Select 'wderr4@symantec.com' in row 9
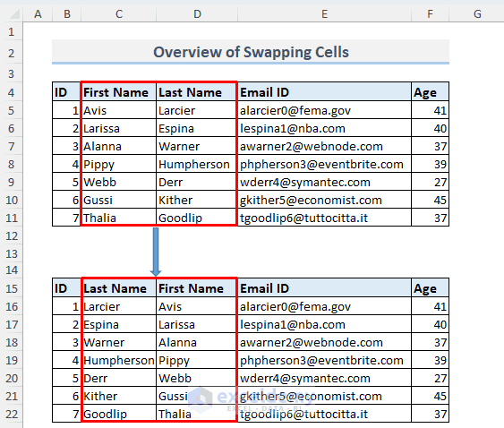Image resolution: width=504 pixels, height=428 pixels. [324, 182]
